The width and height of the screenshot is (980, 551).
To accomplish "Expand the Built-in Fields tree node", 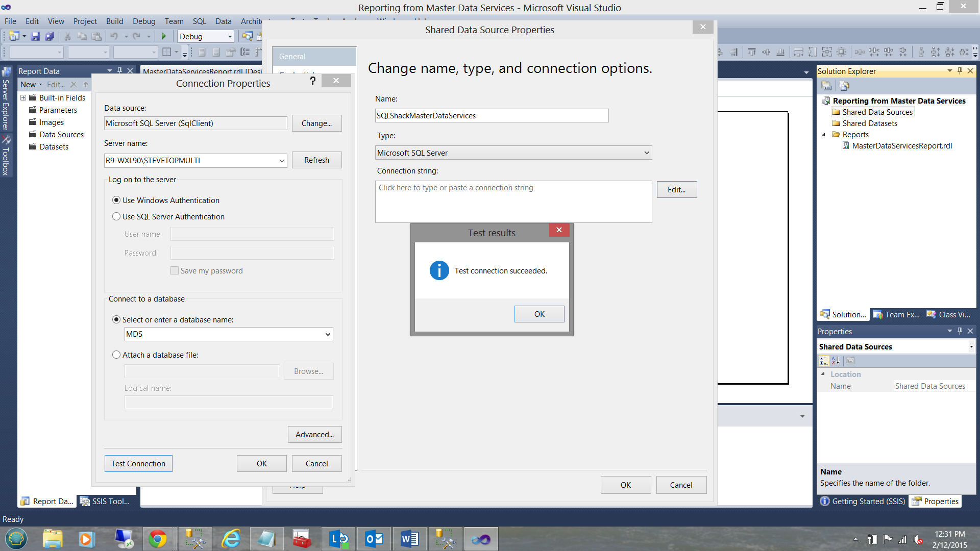I will (23, 98).
